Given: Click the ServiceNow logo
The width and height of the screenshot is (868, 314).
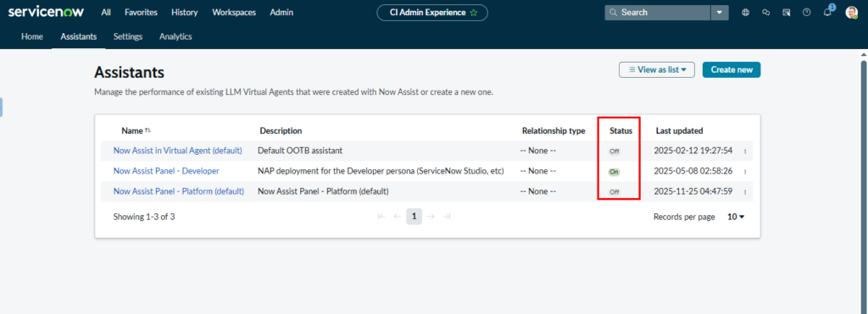Looking at the screenshot, I should (x=46, y=12).
